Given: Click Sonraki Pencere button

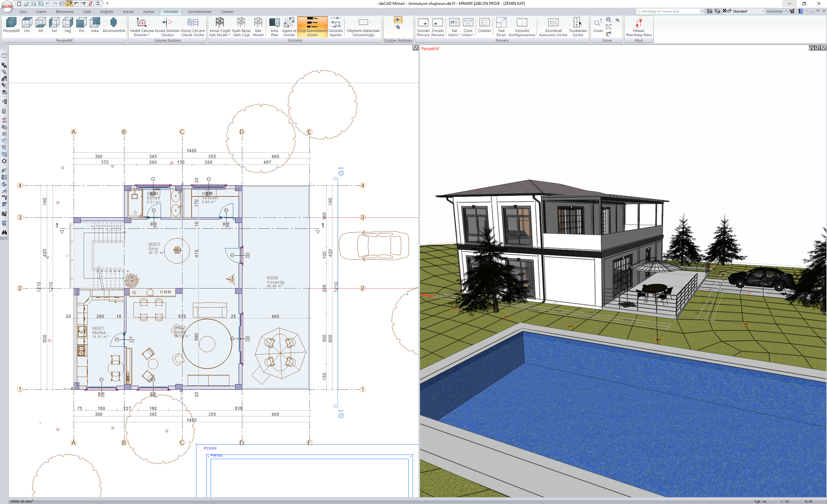Looking at the screenshot, I should pyautogui.click(x=423, y=23).
